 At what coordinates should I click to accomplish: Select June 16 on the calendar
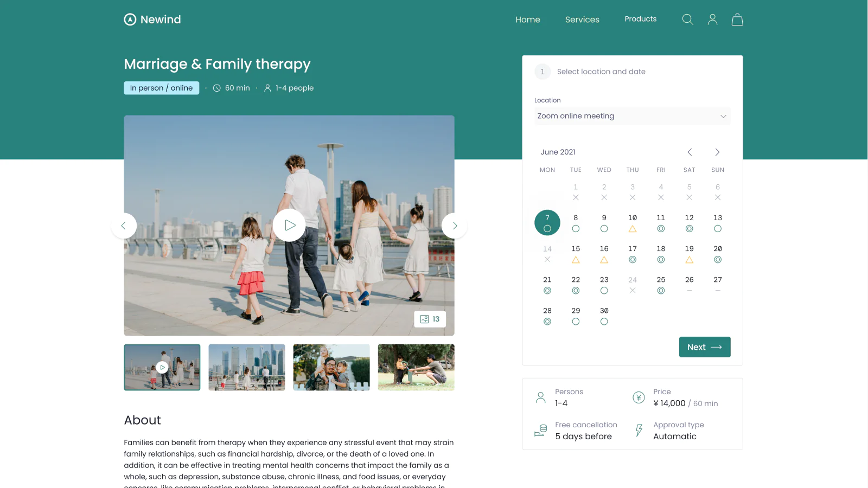click(604, 254)
